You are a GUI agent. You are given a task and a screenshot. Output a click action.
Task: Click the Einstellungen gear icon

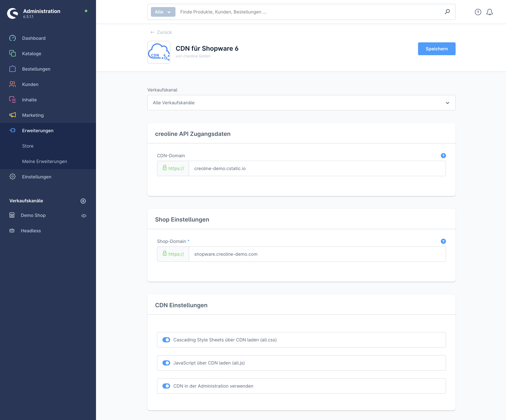13,177
